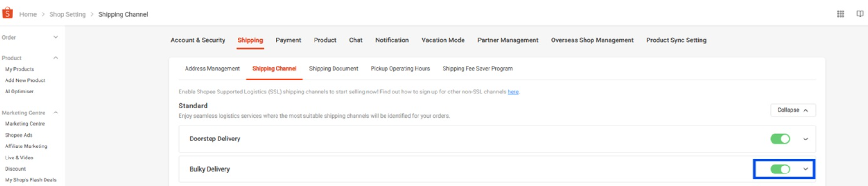Image resolution: width=868 pixels, height=186 pixels.
Task: Switch to Address Management sub-tab
Action: (212, 68)
